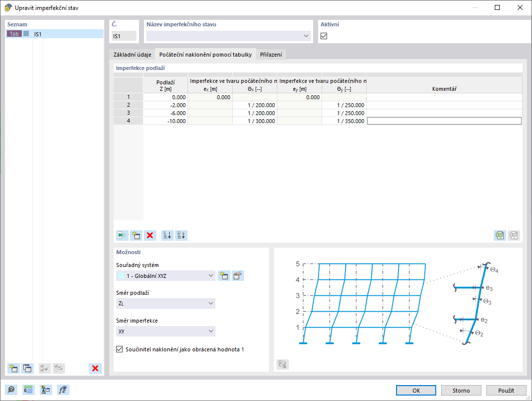Click the color swatch beside IS1 in list

[26, 34]
